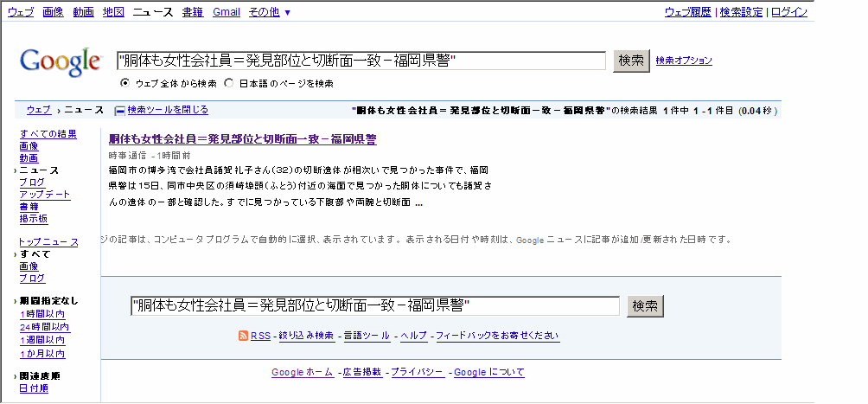Click フィードバックをお寄せください link
Image resolution: width=868 pixels, height=404 pixels.
pyautogui.click(x=498, y=336)
